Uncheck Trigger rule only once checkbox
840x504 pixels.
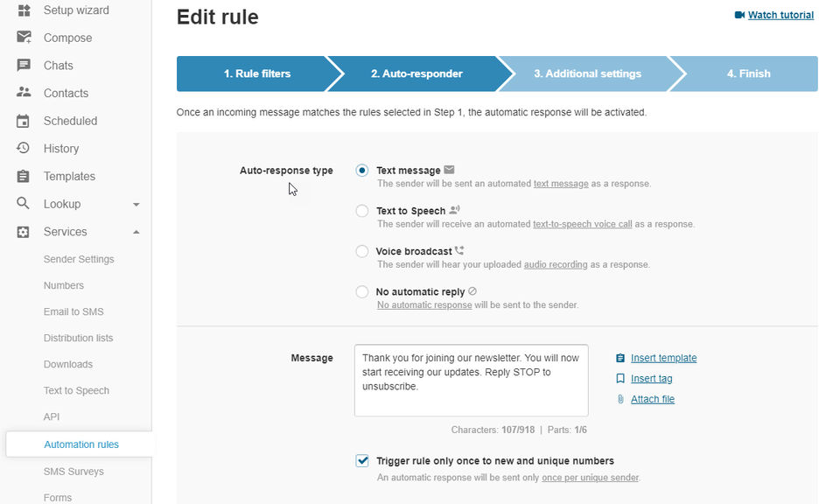pyautogui.click(x=362, y=461)
